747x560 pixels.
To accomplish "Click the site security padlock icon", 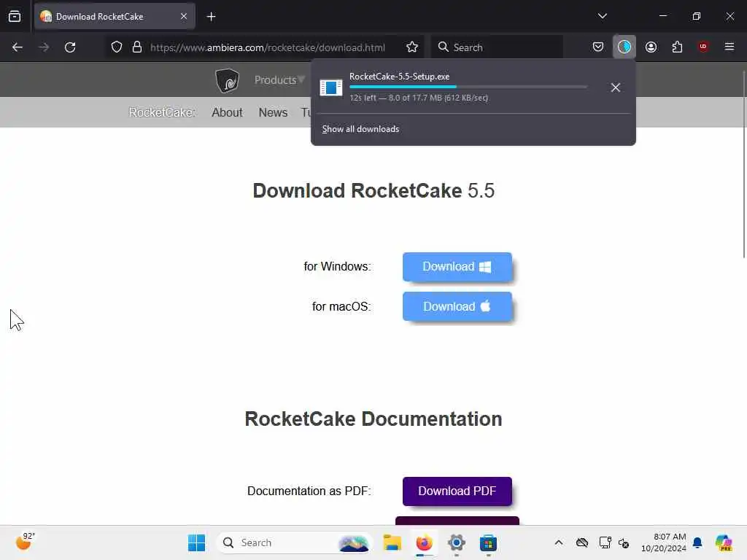I will coord(137,47).
